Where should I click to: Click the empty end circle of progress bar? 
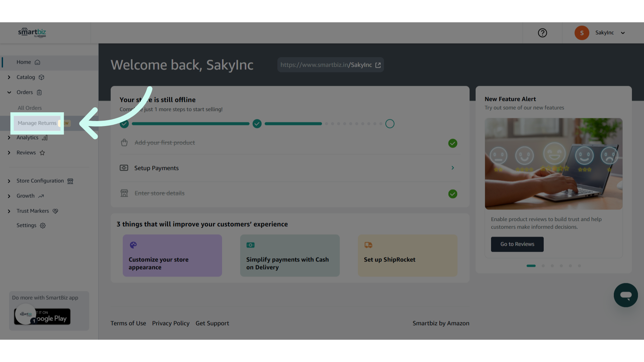pos(390,124)
